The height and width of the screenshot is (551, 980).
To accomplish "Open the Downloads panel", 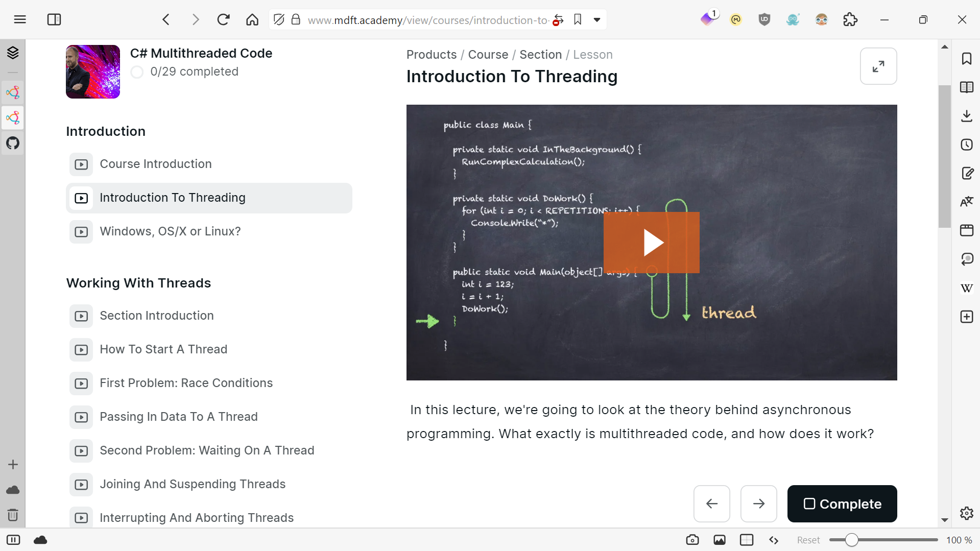I will click(x=967, y=116).
